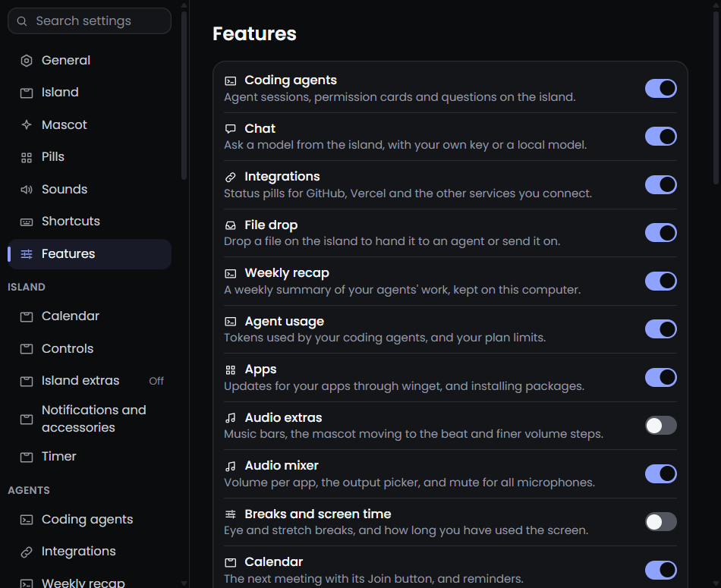
Task: Click the sidebar scrollbar down arrow
Action: [184, 583]
